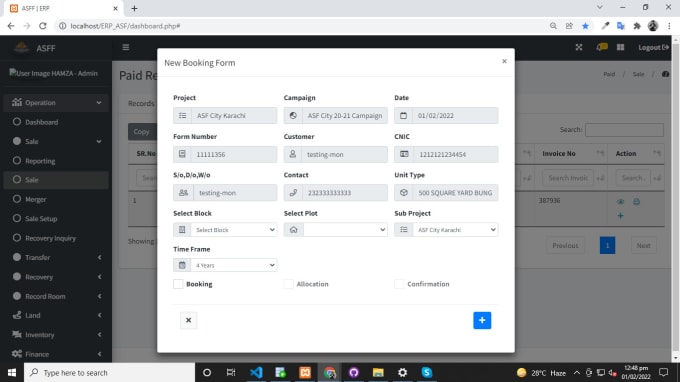Click the blue plus submit button
The width and height of the screenshot is (680, 382).
(x=482, y=320)
